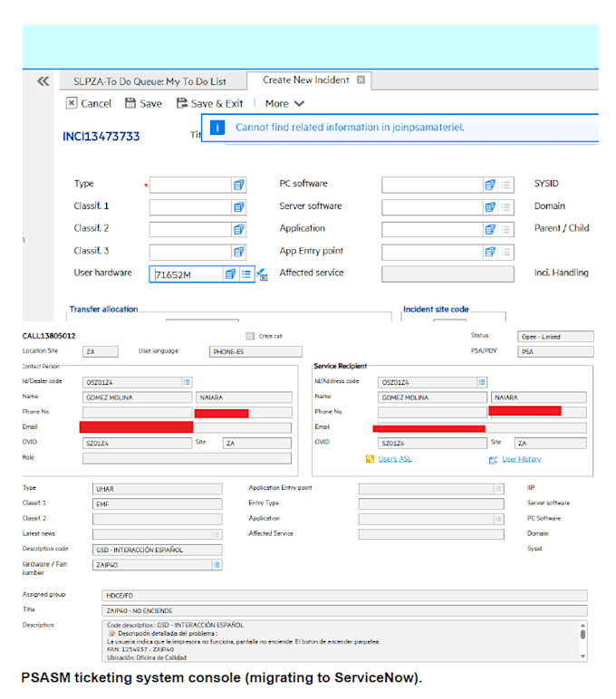Open lookup icon for PC software field
Image resolution: width=616 pixels, height=699 pixels.
(x=490, y=185)
